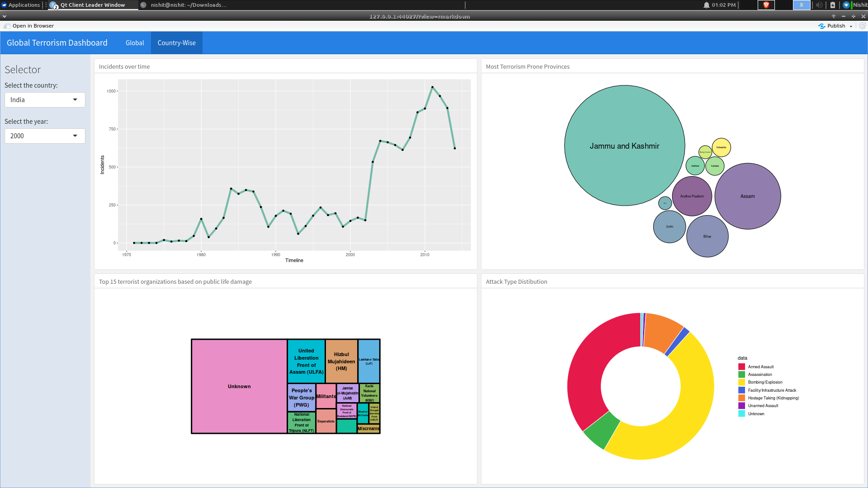Click the ULFA treemap block
This screenshot has height=488, width=868.
[x=306, y=361]
